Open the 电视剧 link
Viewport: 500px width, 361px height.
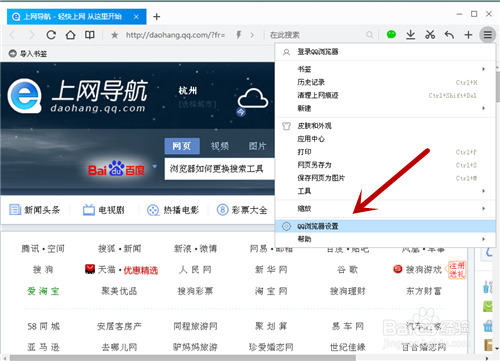103,210
